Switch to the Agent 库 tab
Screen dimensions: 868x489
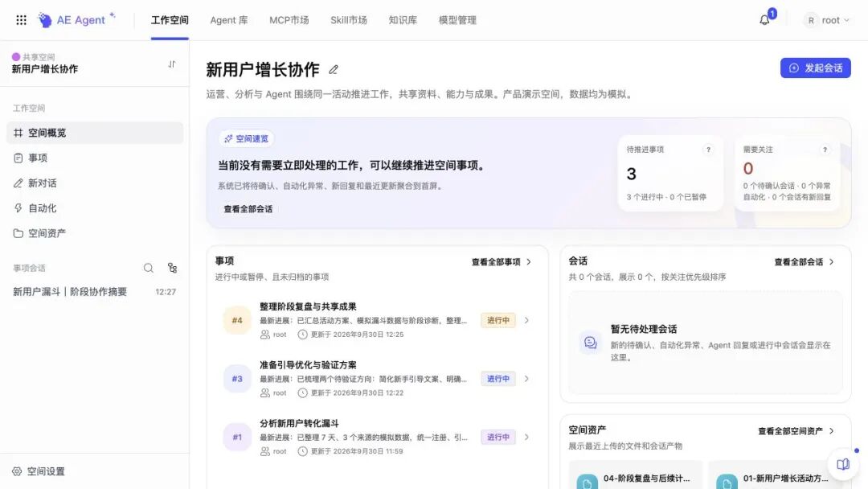coord(228,20)
